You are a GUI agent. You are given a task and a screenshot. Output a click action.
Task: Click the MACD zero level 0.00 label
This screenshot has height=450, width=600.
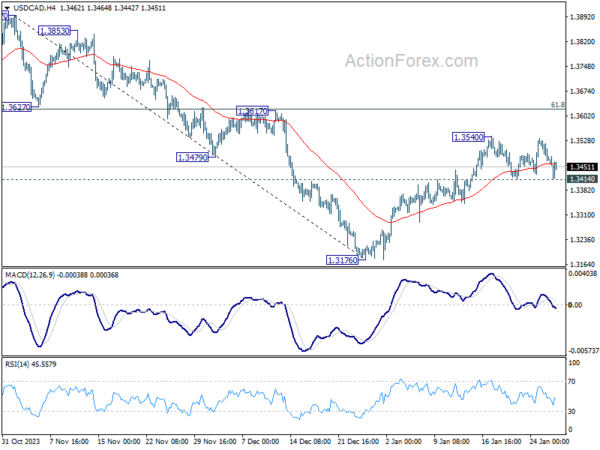coord(575,305)
